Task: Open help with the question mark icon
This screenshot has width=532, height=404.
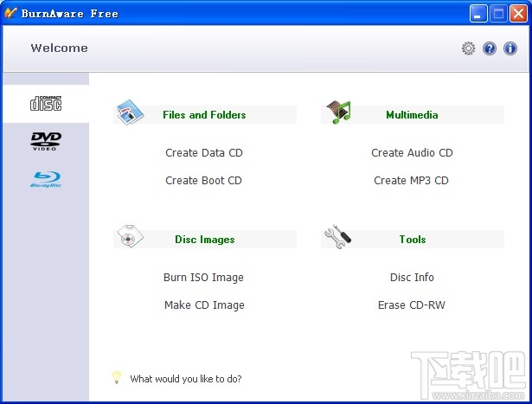Action: coord(490,48)
